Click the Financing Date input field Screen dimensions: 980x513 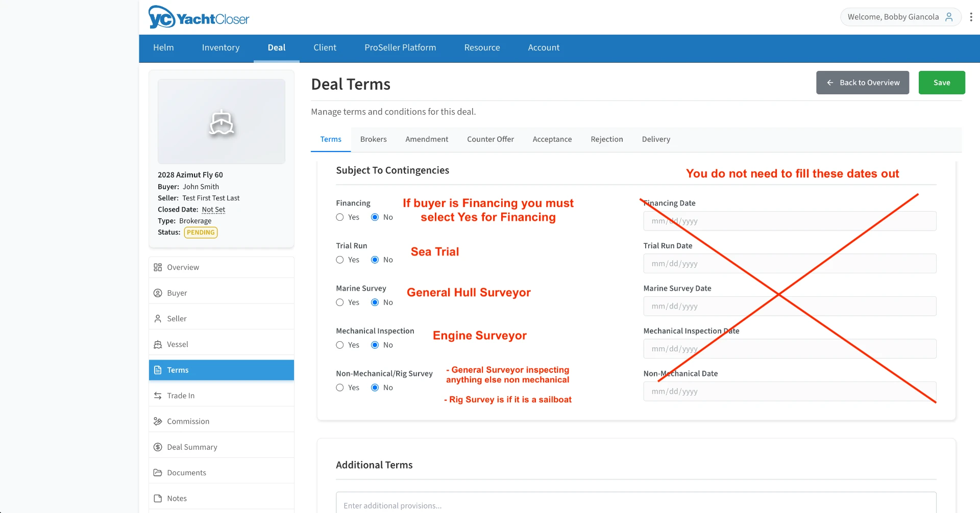point(790,221)
